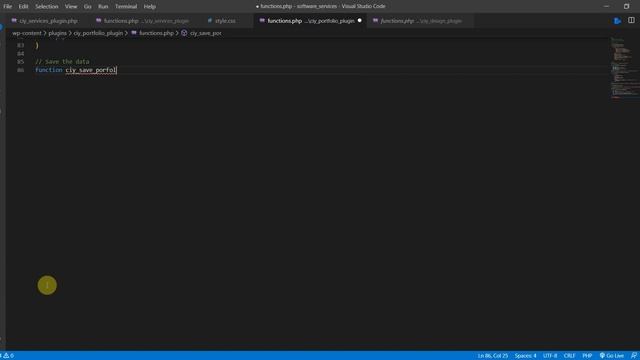Open the Edit menu
Image resolution: width=640 pixels, height=360 pixels.
click(23, 7)
